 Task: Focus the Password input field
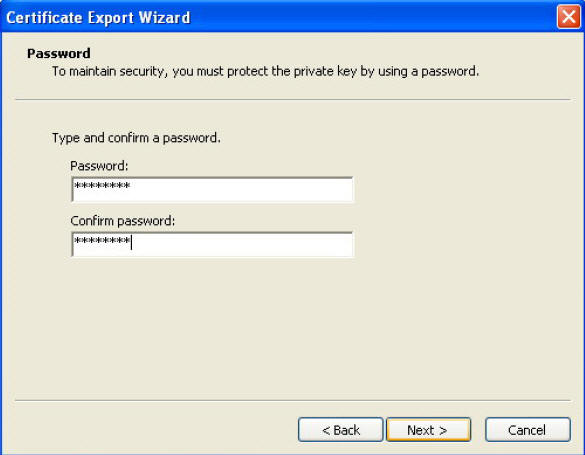pos(212,189)
